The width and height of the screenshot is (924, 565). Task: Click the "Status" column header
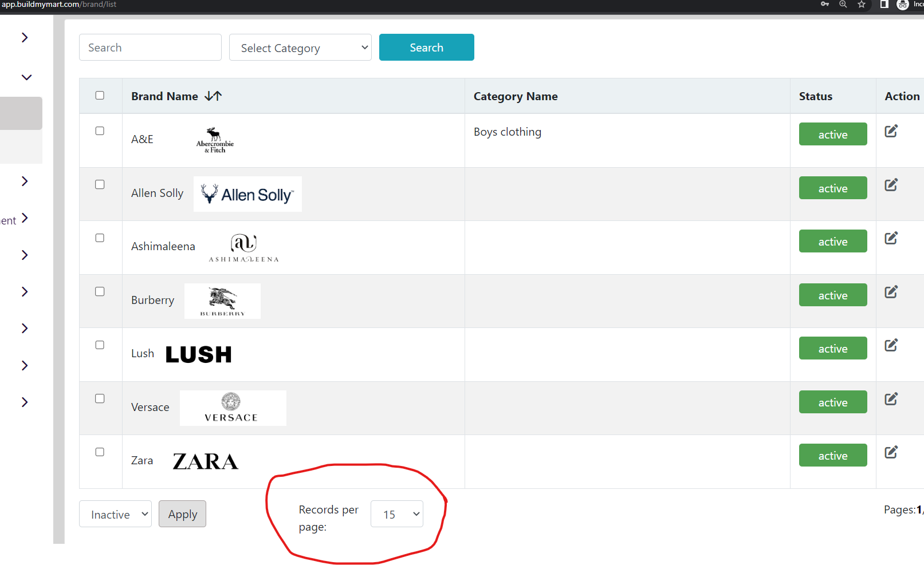coord(816,96)
